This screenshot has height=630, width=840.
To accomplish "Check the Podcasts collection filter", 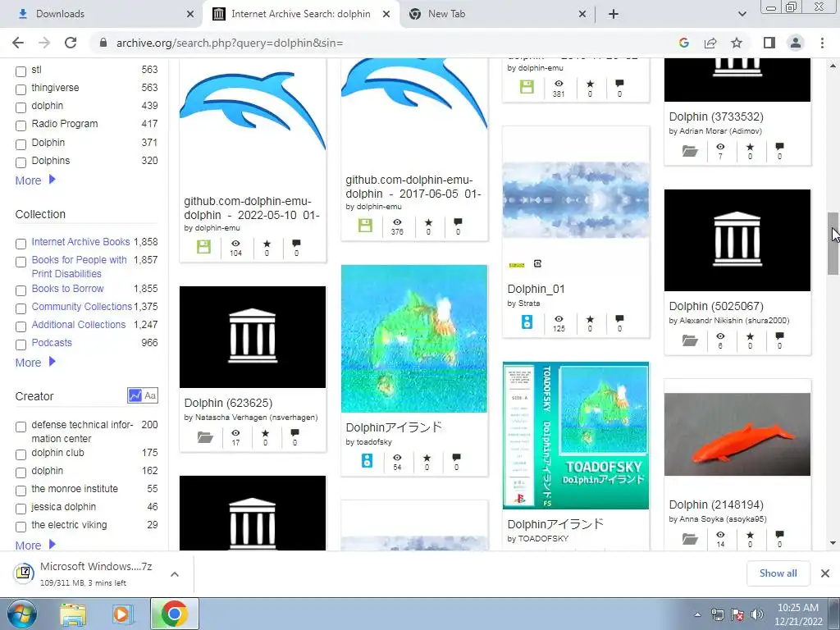I will [x=21, y=345].
